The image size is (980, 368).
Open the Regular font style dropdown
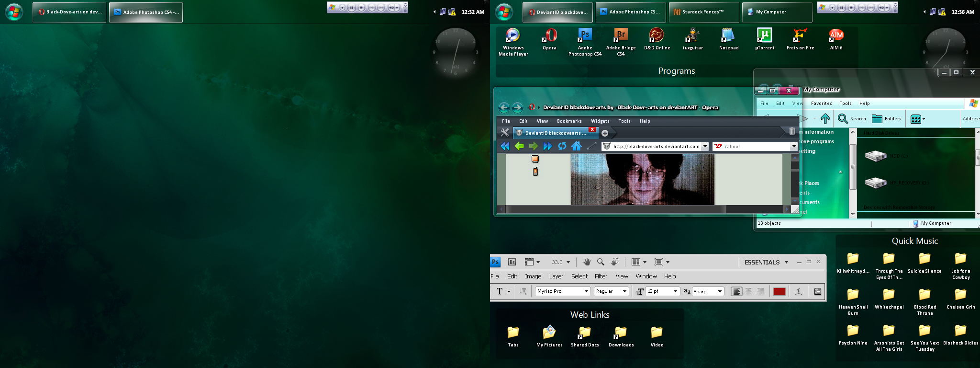pos(624,291)
